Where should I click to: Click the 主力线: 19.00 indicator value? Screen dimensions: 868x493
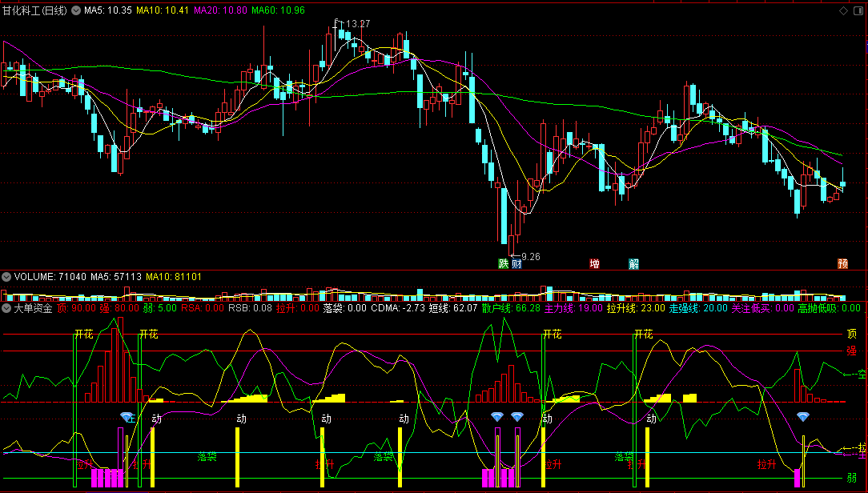[x=573, y=308]
